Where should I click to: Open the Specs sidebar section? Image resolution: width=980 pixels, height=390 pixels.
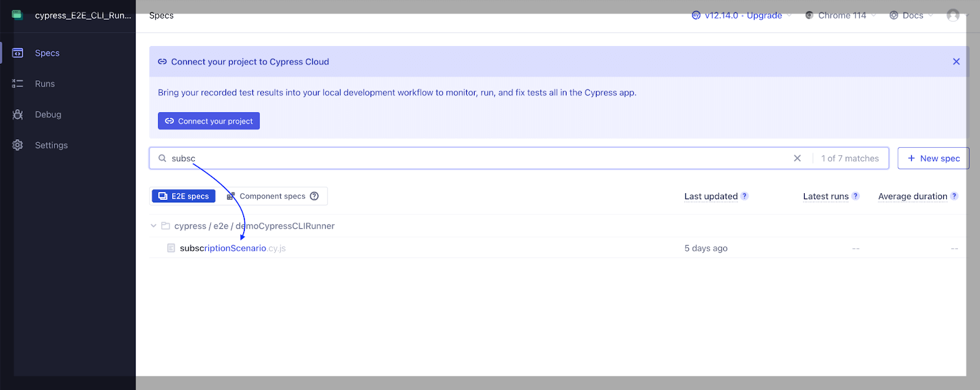pos(47,53)
